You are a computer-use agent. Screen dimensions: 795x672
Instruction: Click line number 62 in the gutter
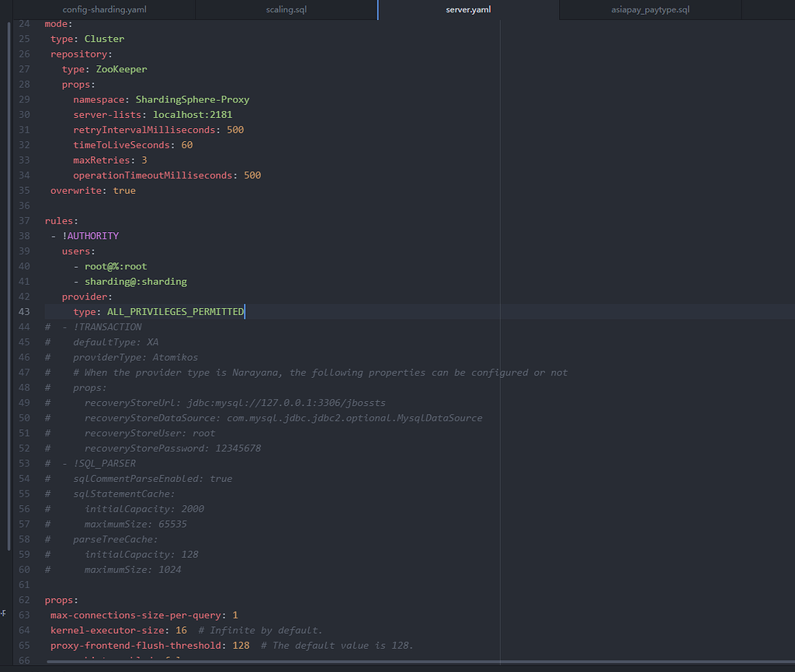pos(23,600)
